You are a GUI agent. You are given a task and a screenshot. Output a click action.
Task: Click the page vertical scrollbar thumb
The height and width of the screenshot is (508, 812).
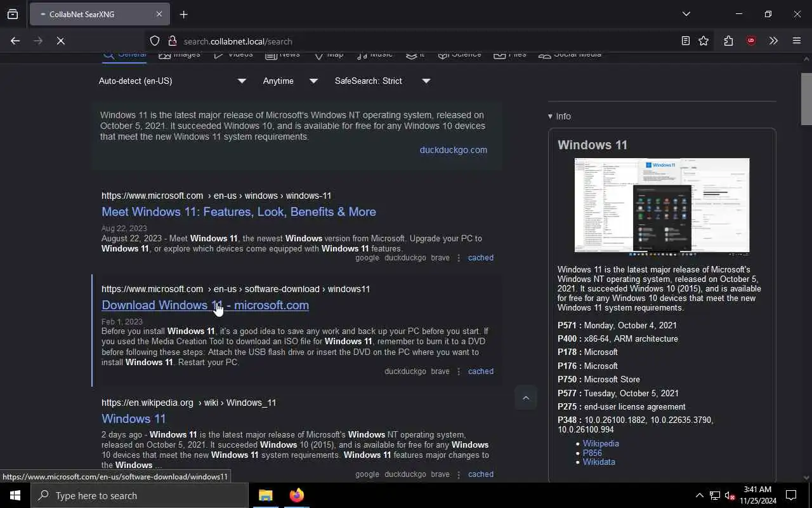[806, 98]
